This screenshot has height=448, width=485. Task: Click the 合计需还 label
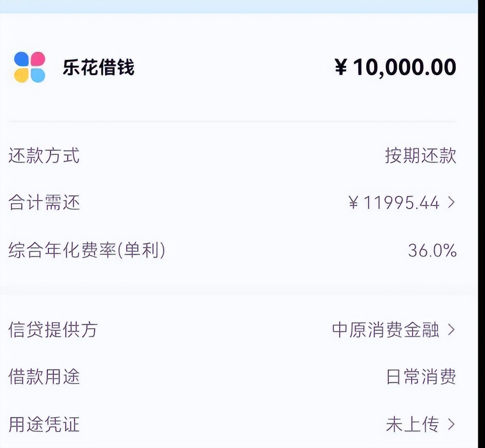point(44,203)
